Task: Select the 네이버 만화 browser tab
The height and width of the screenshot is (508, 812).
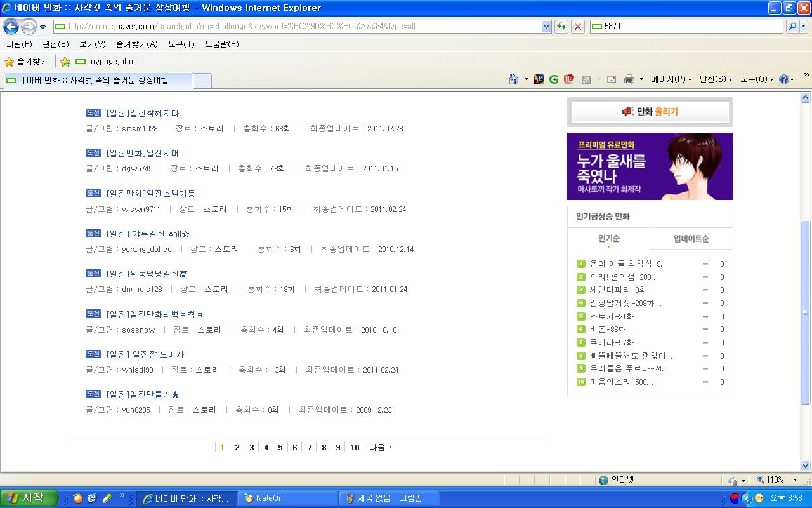Action: [x=98, y=80]
